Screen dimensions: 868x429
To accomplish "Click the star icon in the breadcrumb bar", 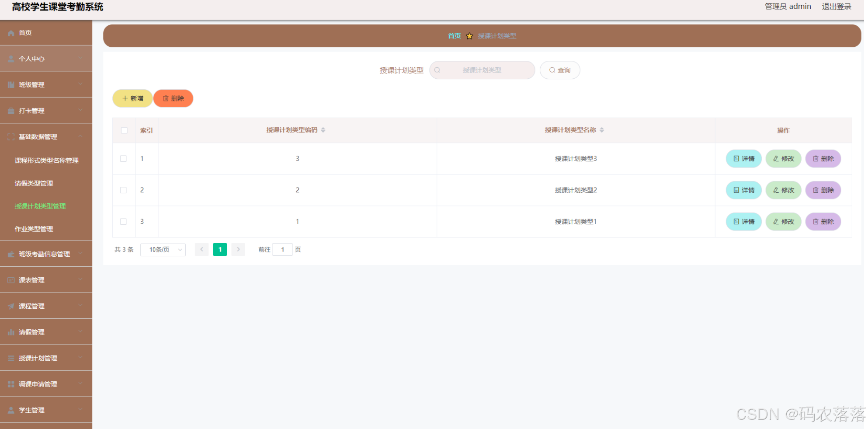I will click(x=469, y=36).
